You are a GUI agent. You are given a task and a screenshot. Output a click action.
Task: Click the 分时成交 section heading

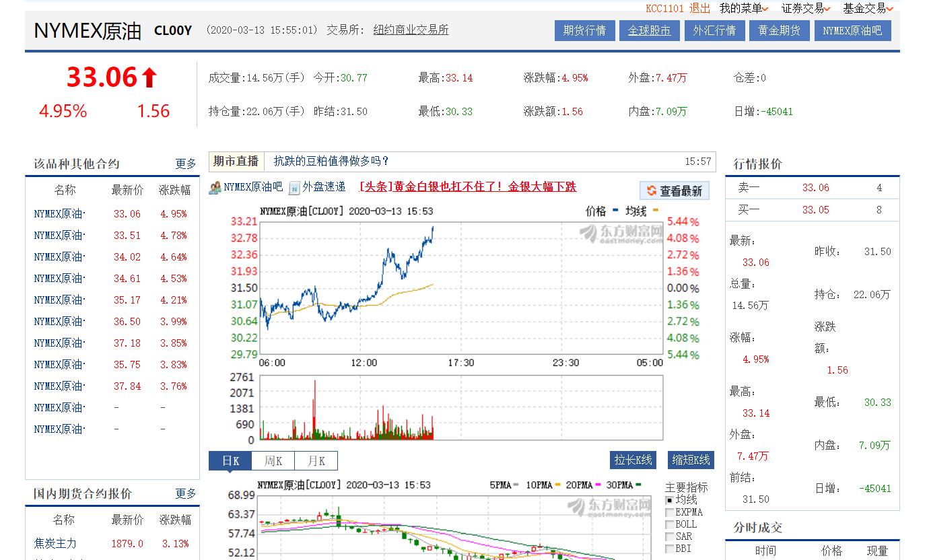758,527
